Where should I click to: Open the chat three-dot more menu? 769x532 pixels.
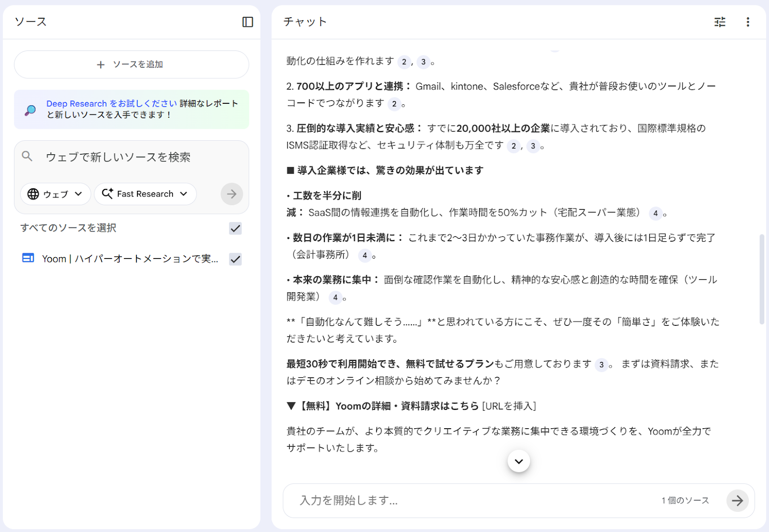click(747, 22)
